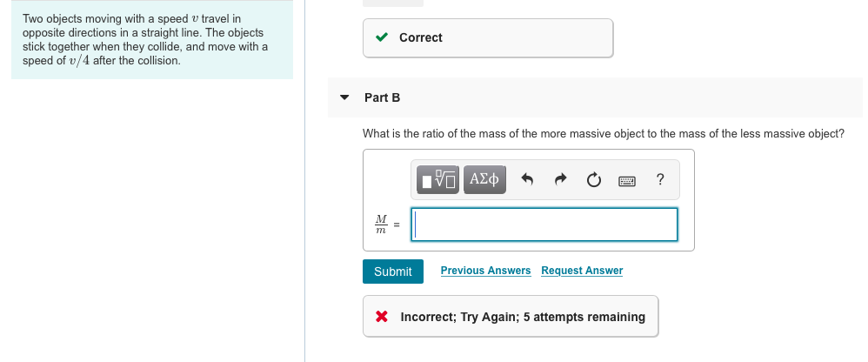Click the Request Answer link
Image resolution: width=868 pixels, height=362 pixels.
tap(582, 271)
